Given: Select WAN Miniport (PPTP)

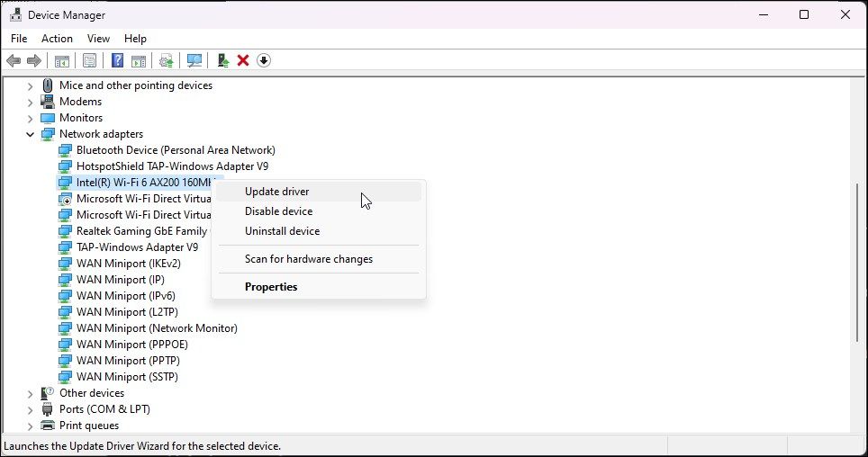Looking at the screenshot, I should pos(128,361).
